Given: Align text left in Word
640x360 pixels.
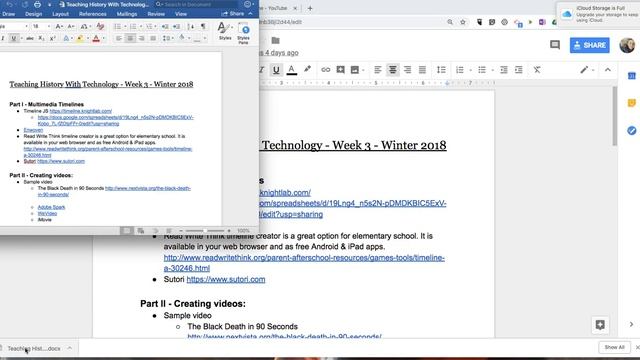Looking at the screenshot, I should [x=119, y=38].
